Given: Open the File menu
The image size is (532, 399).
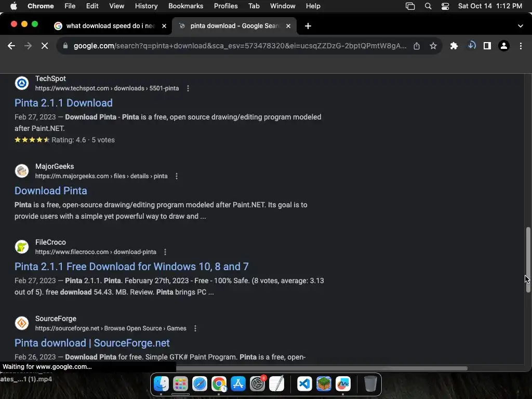Looking at the screenshot, I should click(70, 6).
